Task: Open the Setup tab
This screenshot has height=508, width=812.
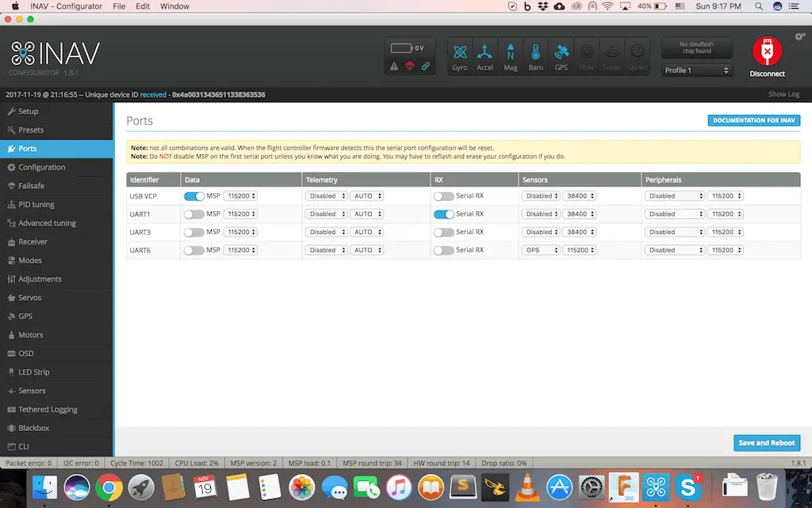Action: [x=56, y=111]
